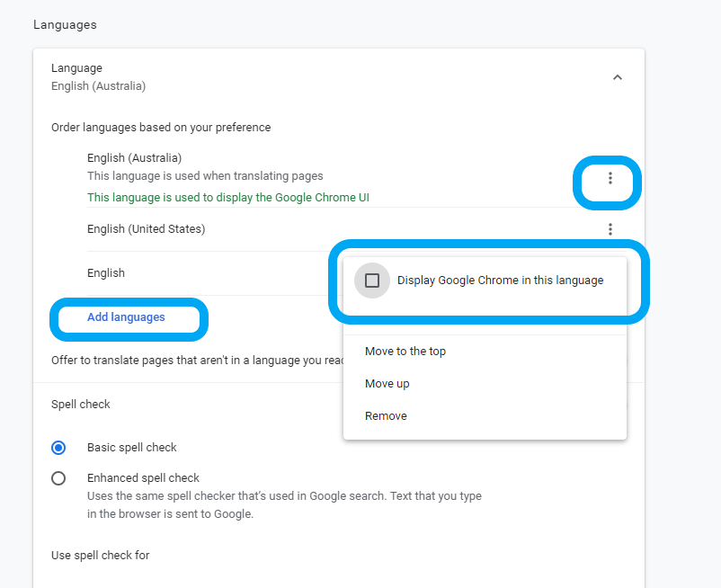Click Remove in the language menu
The height and width of the screenshot is (588, 721).
pos(386,416)
